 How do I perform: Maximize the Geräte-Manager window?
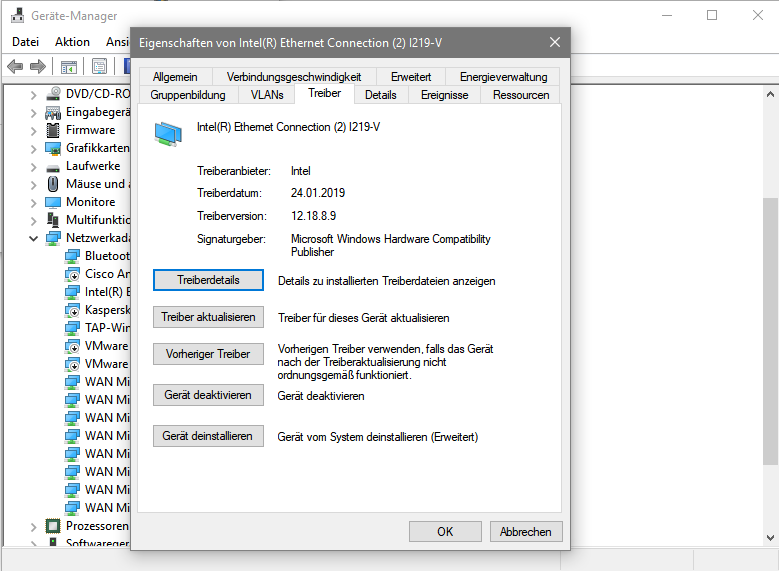point(712,15)
